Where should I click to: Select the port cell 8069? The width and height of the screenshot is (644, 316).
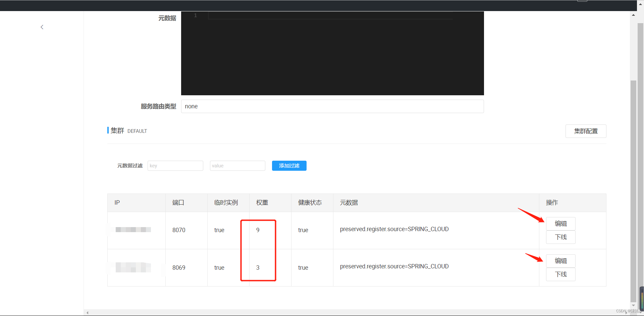click(179, 268)
